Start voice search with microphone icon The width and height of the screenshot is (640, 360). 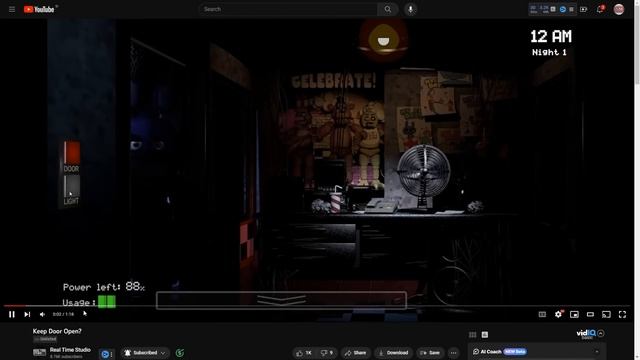[410, 9]
